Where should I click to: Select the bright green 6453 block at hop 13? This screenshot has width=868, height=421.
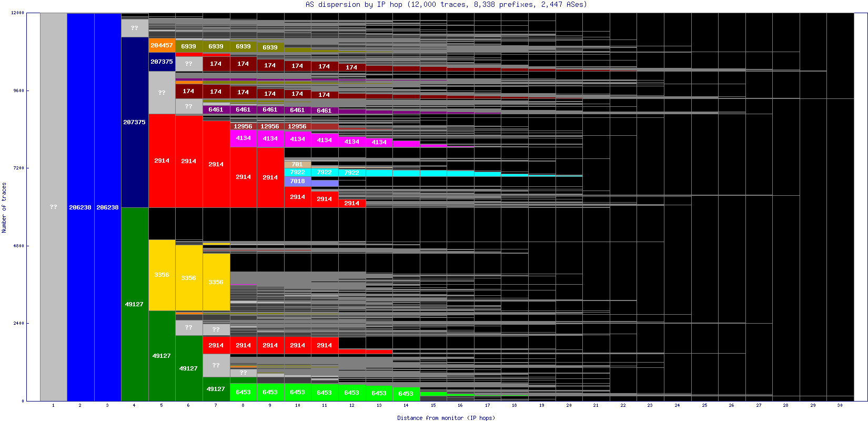[x=379, y=393]
